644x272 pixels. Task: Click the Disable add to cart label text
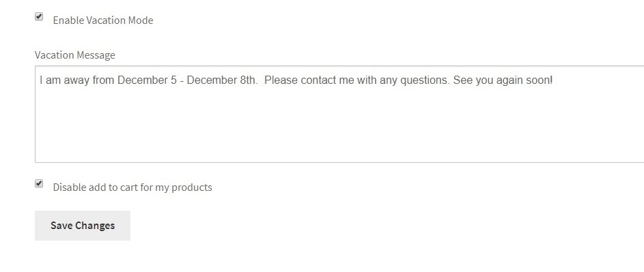pos(132,187)
